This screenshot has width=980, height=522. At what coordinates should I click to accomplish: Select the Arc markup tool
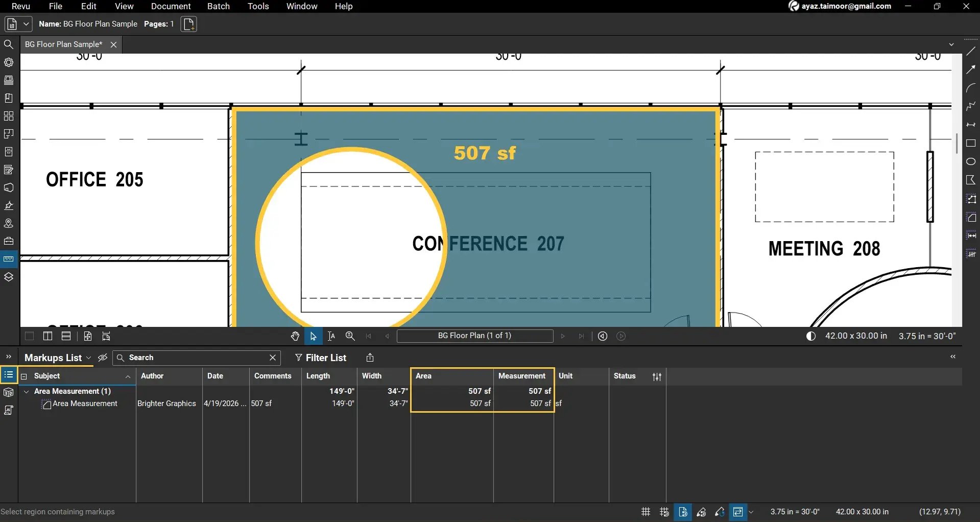(971, 88)
